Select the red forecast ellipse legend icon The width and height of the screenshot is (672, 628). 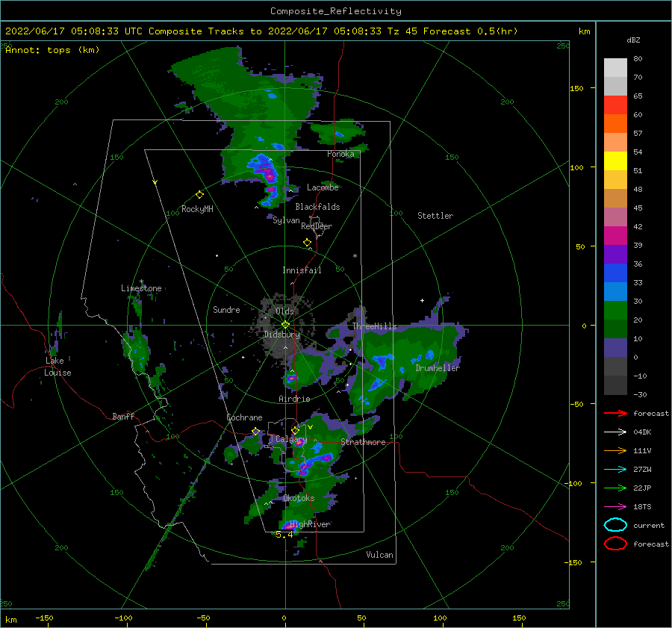(615, 544)
